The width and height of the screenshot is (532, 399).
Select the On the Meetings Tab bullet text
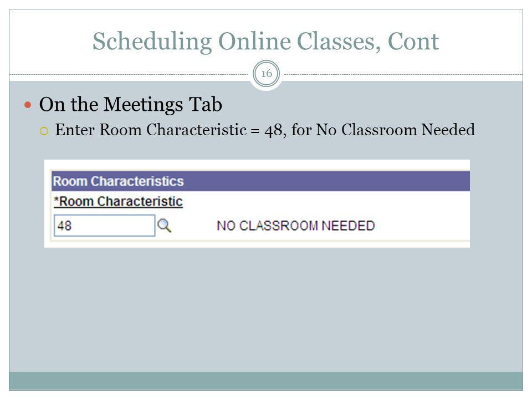tap(131, 105)
